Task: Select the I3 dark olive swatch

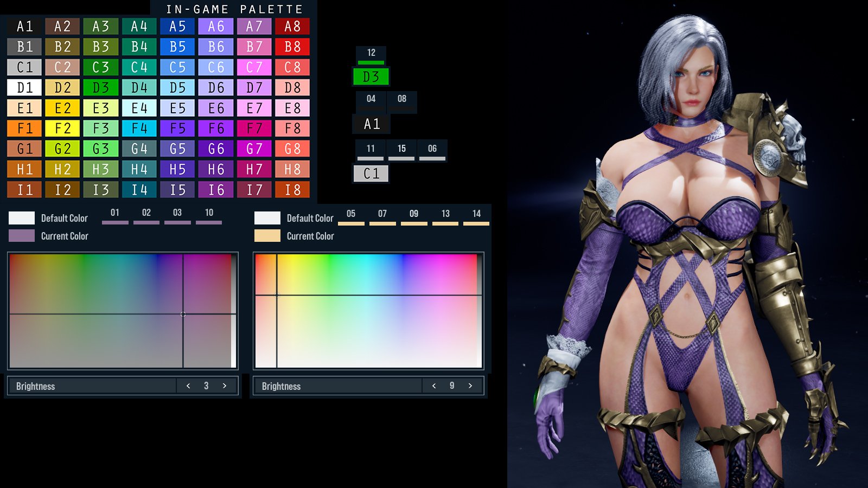Action: [101, 190]
